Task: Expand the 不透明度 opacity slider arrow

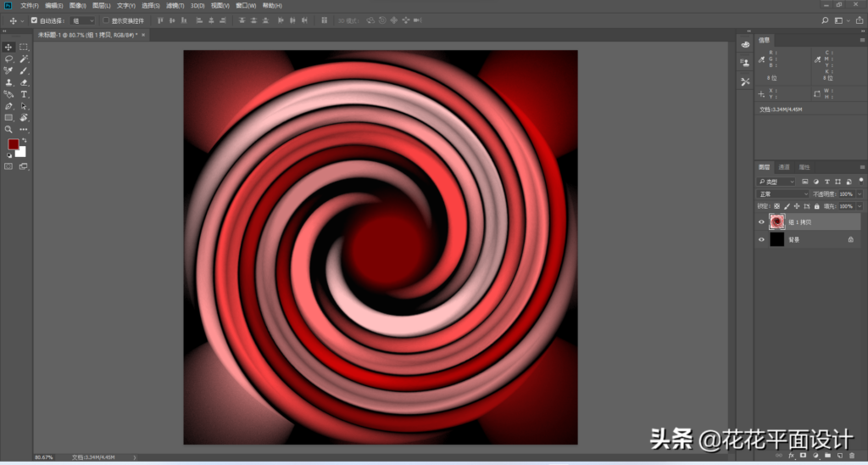Action: pos(860,194)
